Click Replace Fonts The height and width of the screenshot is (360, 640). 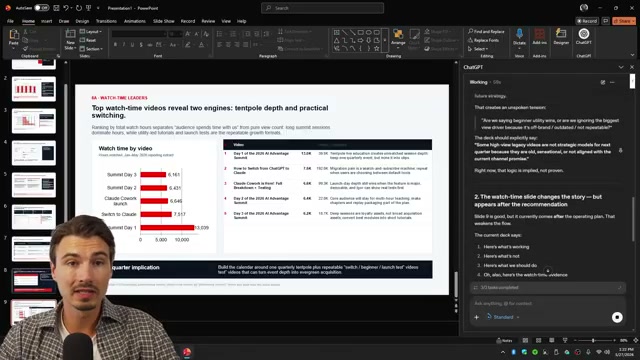[483, 40]
